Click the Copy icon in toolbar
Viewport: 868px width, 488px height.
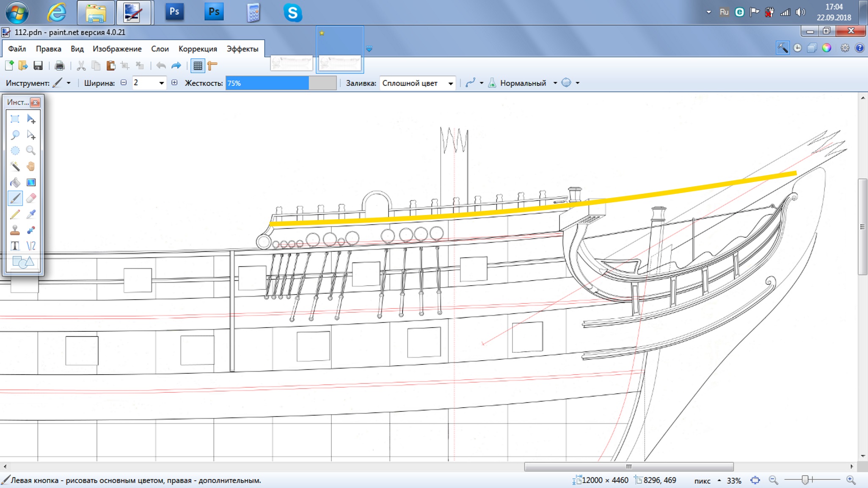(x=96, y=66)
